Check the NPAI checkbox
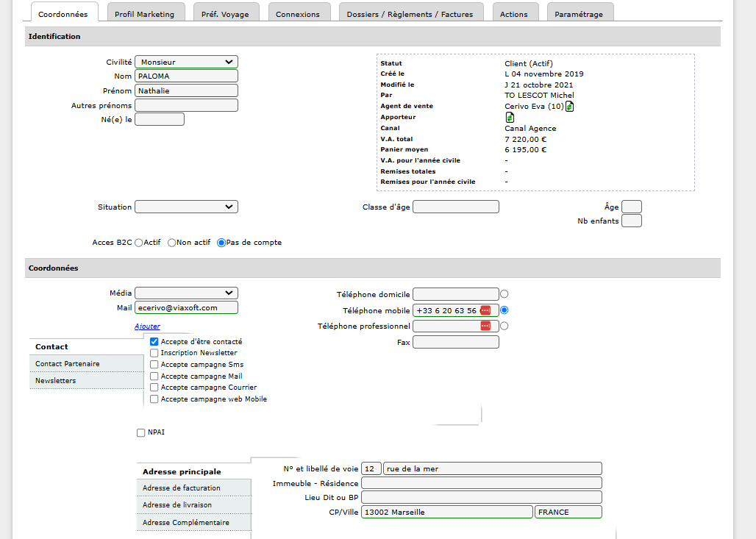This screenshot has height=539, width=756. (140, 432)
